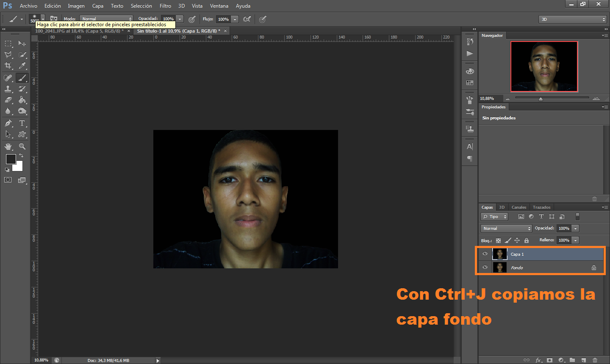Open the Tipo filter dropdown
The image size is (610, 364).
click(x=494, y=216)
